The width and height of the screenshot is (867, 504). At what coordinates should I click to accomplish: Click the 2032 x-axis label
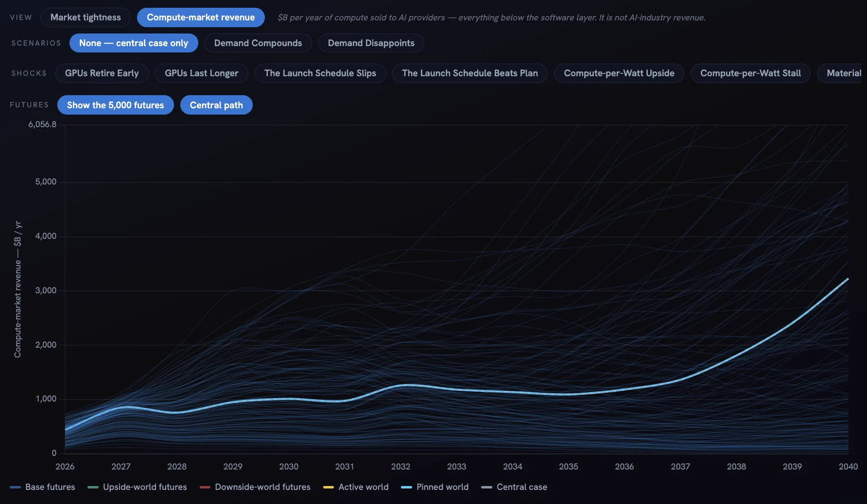(401, 467)
